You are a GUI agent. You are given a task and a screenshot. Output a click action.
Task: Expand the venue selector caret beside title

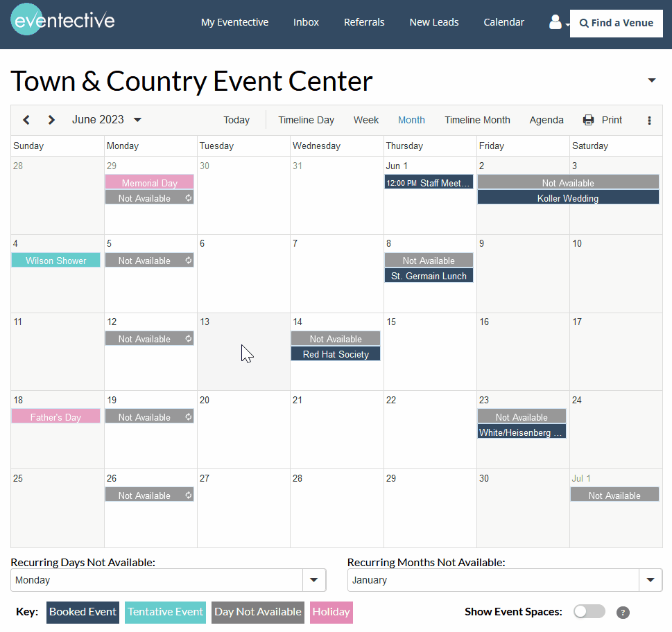point(651,80)
